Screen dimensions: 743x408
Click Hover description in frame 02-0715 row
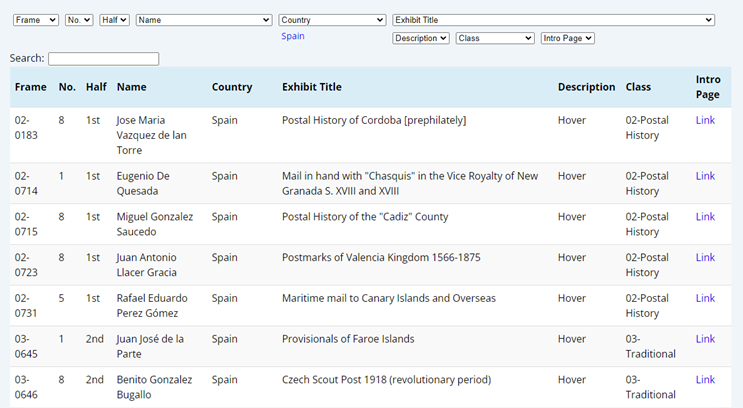tap(572, 217)
